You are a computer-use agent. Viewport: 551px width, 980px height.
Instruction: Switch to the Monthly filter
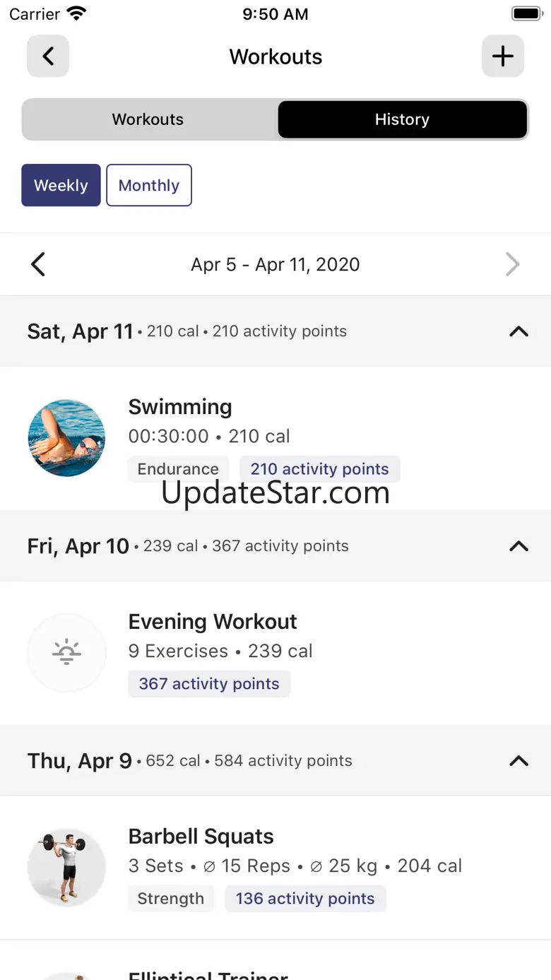coord(149,186)
